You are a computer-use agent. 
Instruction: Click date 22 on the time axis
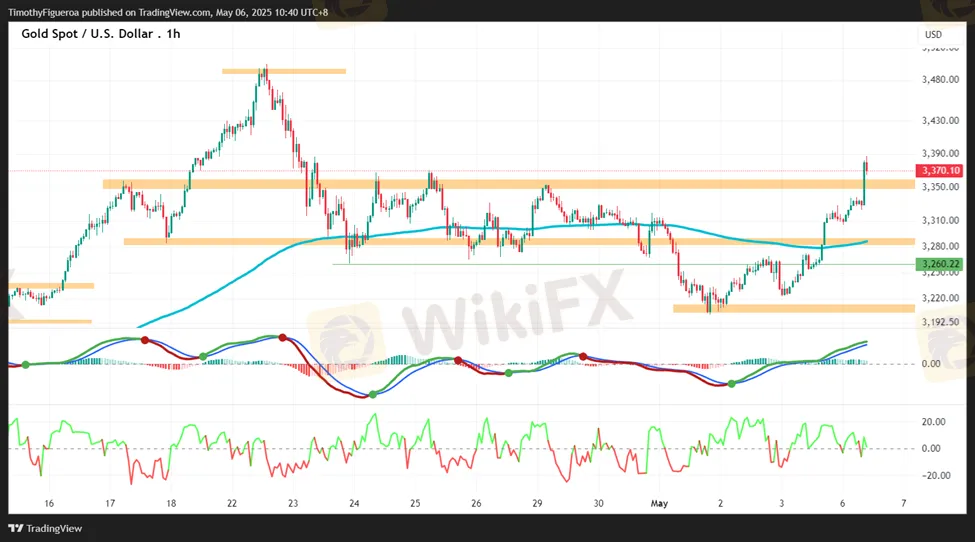232,504
